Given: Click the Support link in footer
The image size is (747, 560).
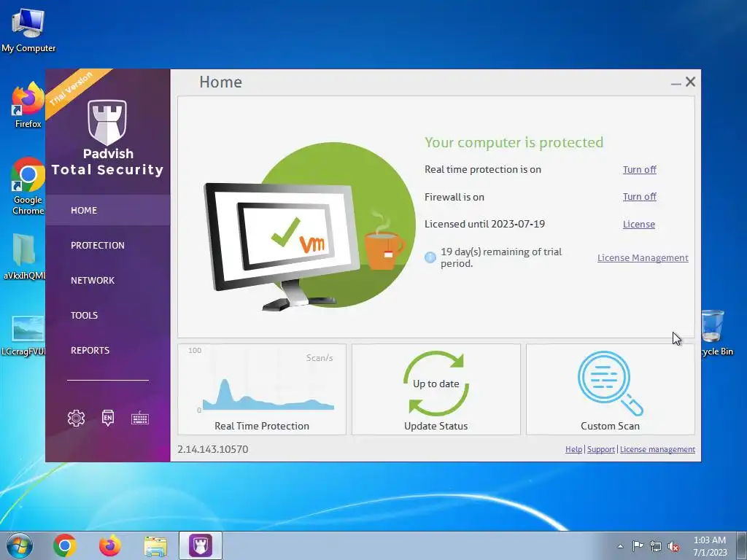Looking at the screenshot, I should (x=601, y=449).
